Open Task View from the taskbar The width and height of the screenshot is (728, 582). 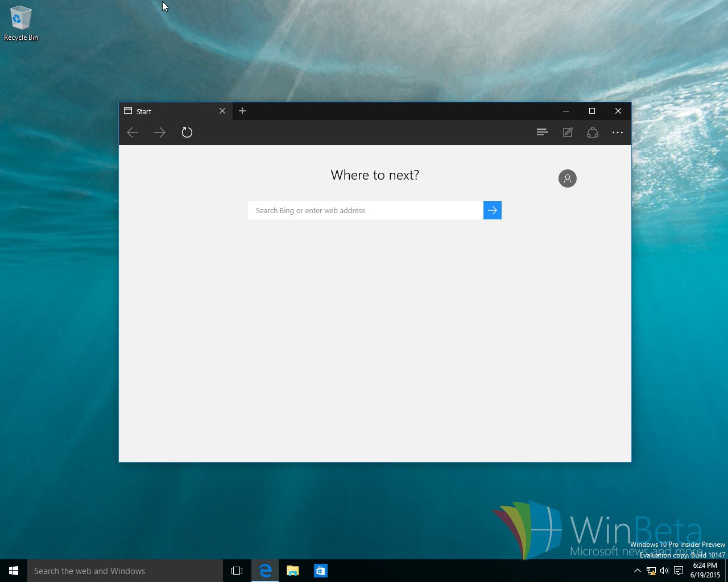pos(237,571)
